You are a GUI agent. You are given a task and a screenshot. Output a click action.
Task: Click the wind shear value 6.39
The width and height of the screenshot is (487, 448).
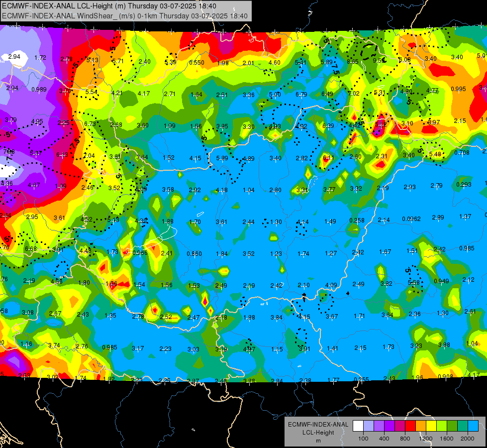(328, 125)
